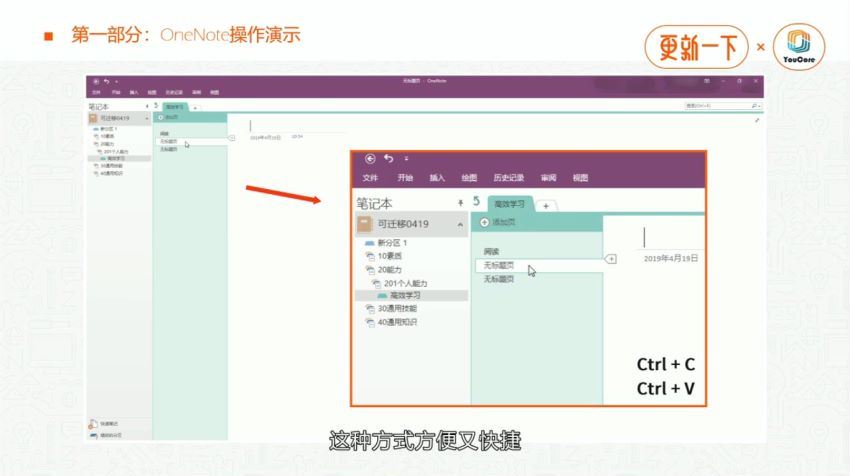Click the add-page marker icon in the inset
The image size is (850, 476).
(x=610, y=259)
